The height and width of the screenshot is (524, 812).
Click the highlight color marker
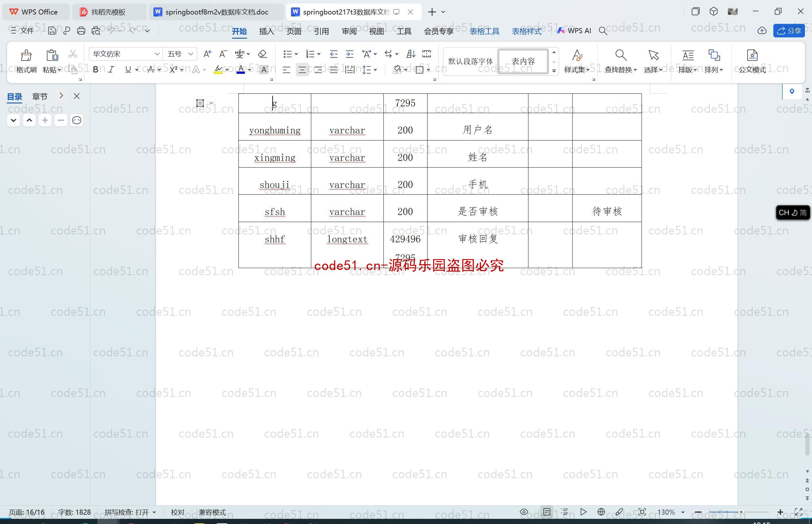coord(218,70)
